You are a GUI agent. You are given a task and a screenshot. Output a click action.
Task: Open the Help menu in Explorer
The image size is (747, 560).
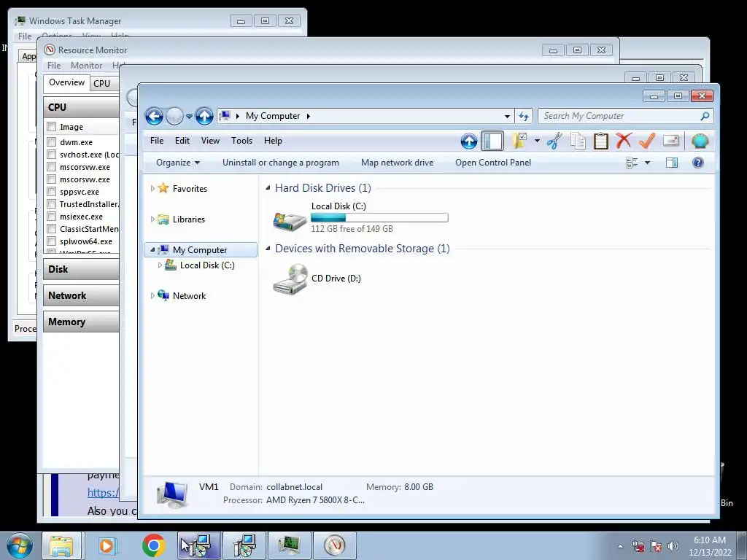pos(273,141)
